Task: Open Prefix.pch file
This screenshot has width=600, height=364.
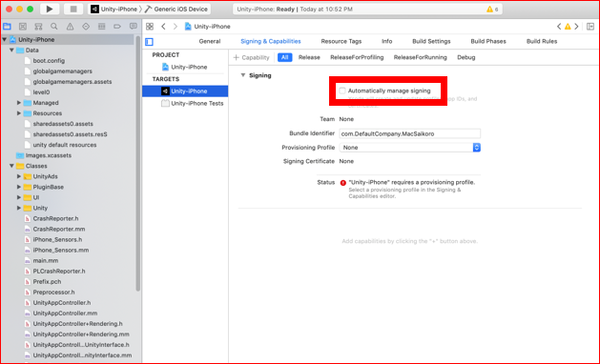Action: tap(43, 281)
